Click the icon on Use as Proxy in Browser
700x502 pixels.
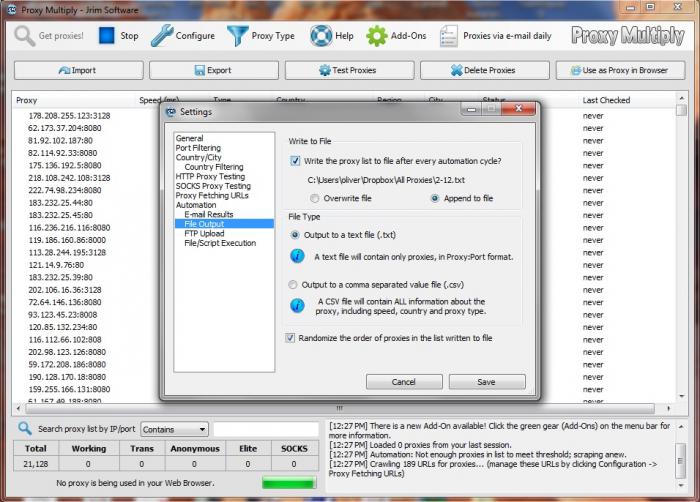click(576, 70)
